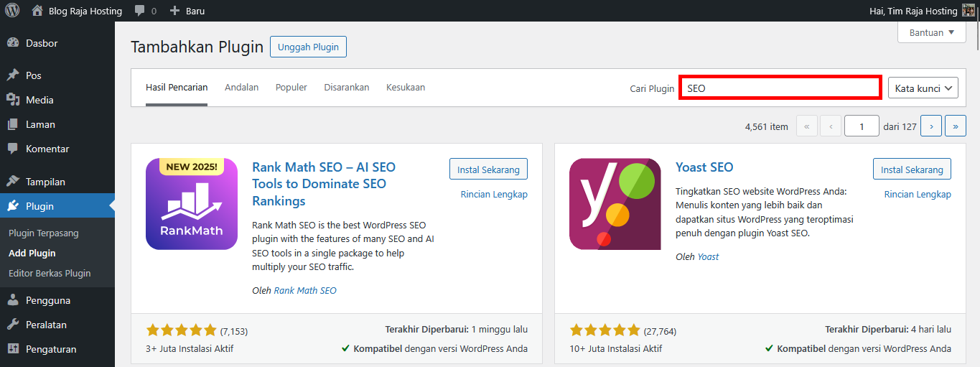Screen dimensions: 980x367
Task: Click the Pengaturan settings icon in sidebar
Action: 13,349
